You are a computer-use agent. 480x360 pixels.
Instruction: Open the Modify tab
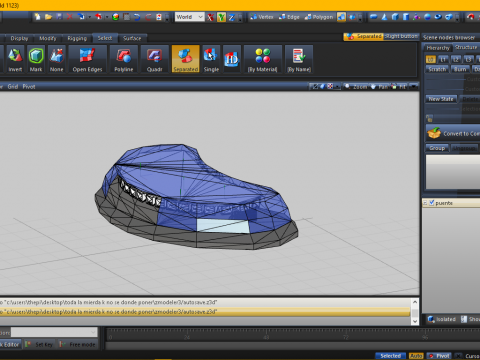[x=48, y=38]
